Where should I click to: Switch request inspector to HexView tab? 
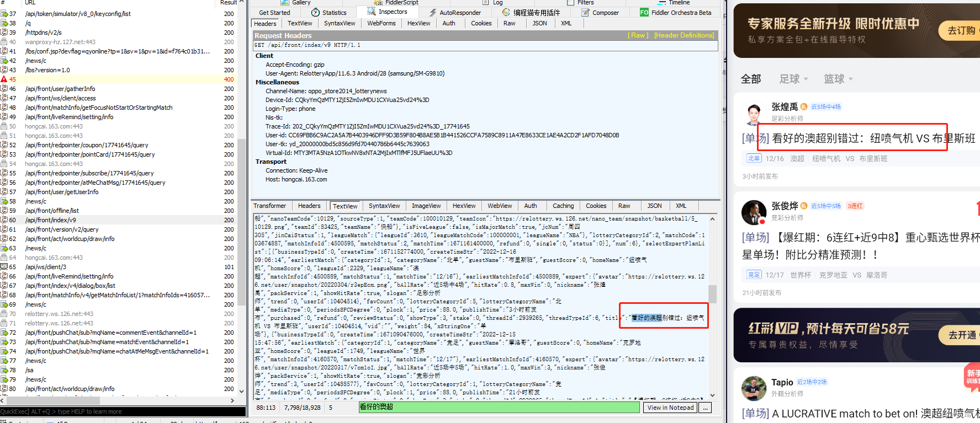pos(419,23)
